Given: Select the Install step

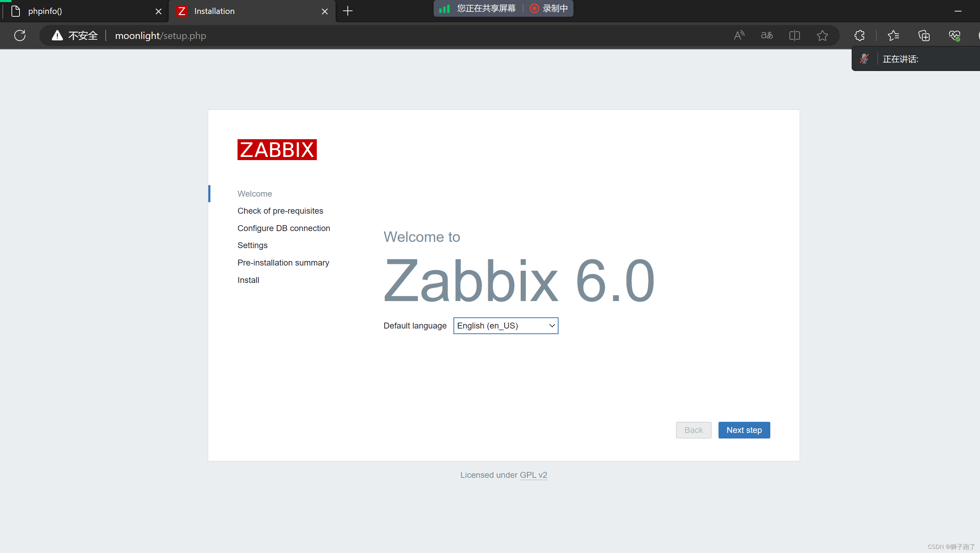Looking at the screenshot, I should (248, 280).
